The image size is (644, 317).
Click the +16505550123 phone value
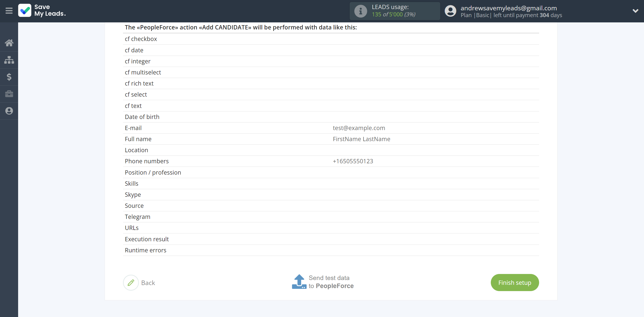pos(353,161)
